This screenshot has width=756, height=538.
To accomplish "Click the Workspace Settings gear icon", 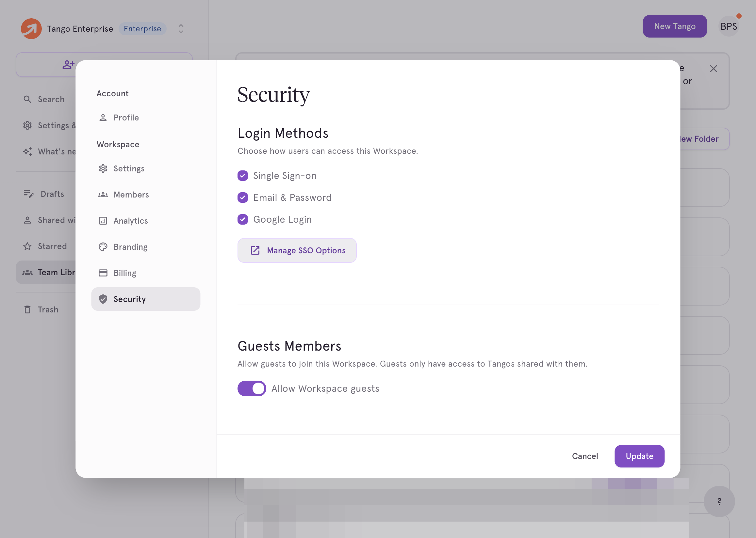I will click(103, 169).
